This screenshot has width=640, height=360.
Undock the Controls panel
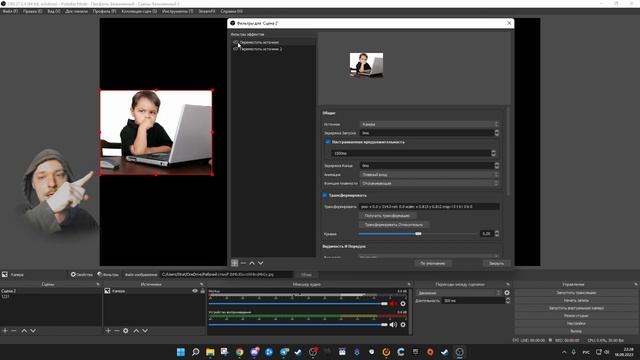tap(636, 284)
